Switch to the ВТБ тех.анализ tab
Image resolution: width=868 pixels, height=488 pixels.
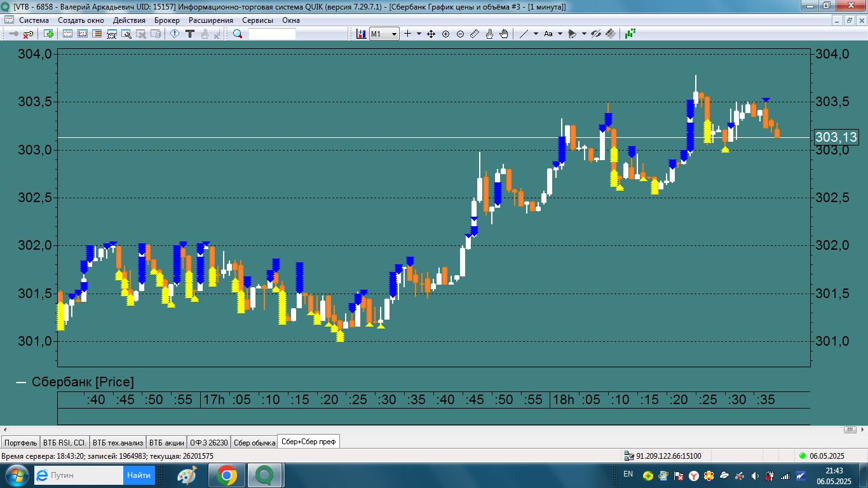(x=117, y=442)
